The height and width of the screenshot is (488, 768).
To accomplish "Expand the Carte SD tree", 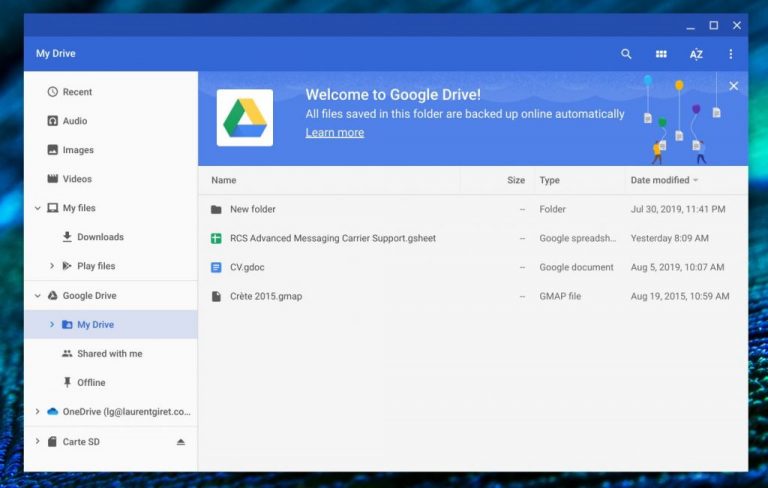I will point(38,441).
